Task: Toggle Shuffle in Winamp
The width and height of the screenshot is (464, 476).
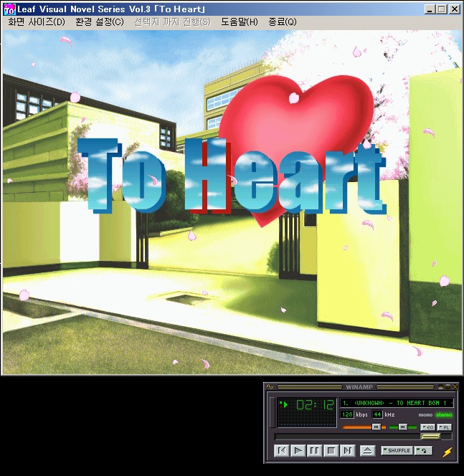Action: (x=397, y=450)
